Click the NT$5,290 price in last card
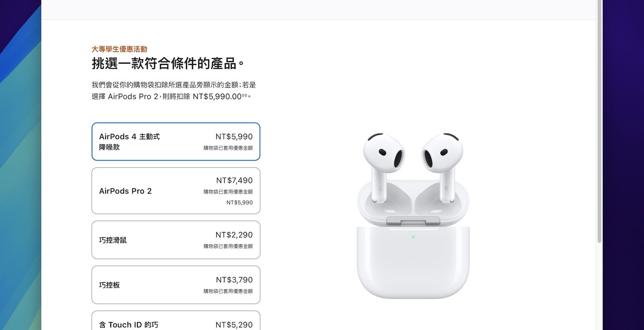Image resolution: width=644 pixels, height=330 pixels. coord(234,325)
